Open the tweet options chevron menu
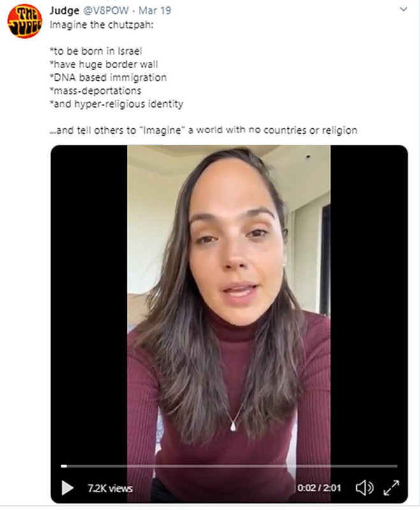 tap(403, 9)
